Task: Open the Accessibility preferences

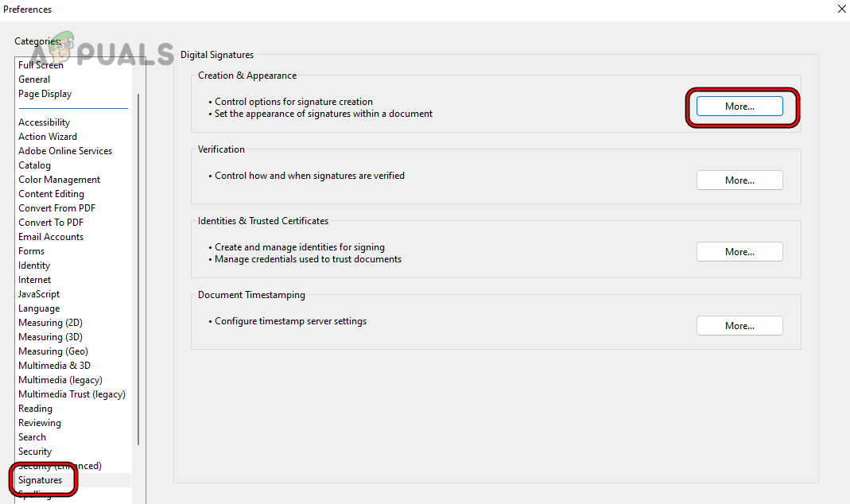Action: click(44, 122)
